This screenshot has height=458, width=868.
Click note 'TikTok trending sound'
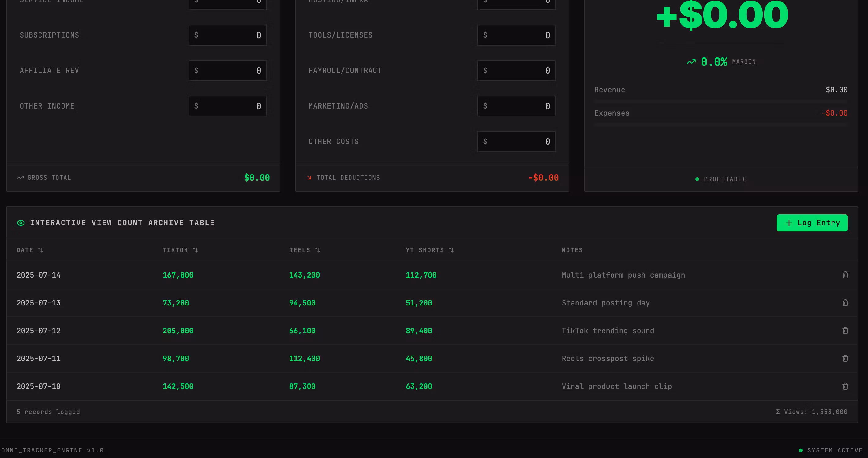pyautogui.click(x=608, y=331)
